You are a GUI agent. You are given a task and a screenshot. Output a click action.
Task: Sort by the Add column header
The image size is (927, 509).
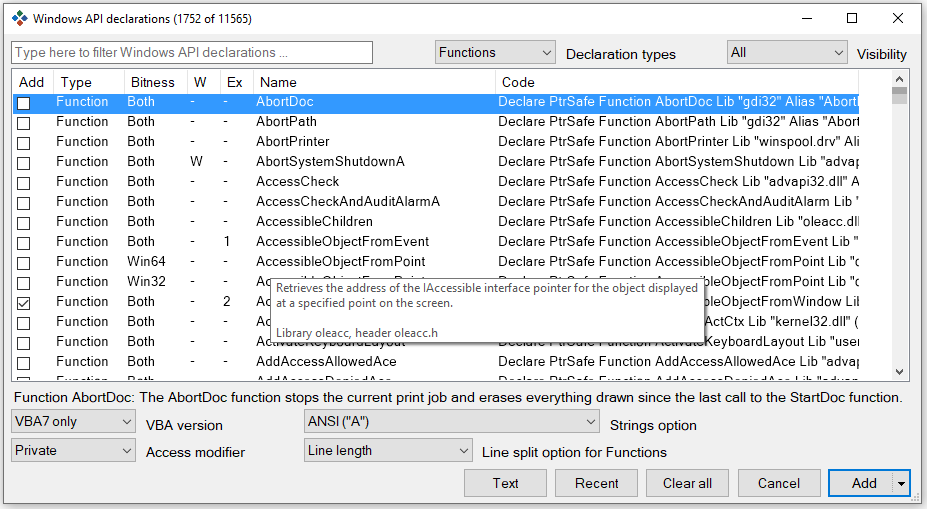point(33,82)
